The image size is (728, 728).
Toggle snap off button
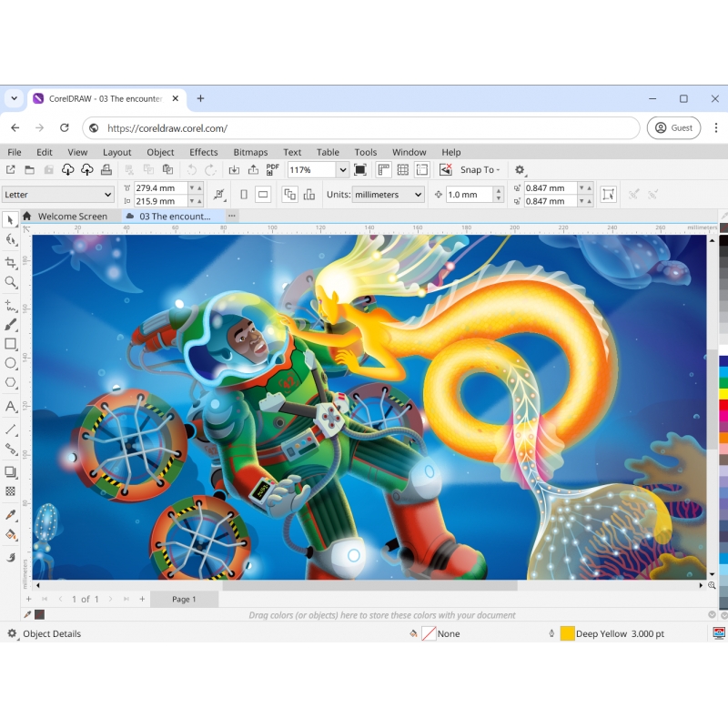pyautogui.click(x=445, y=170)
